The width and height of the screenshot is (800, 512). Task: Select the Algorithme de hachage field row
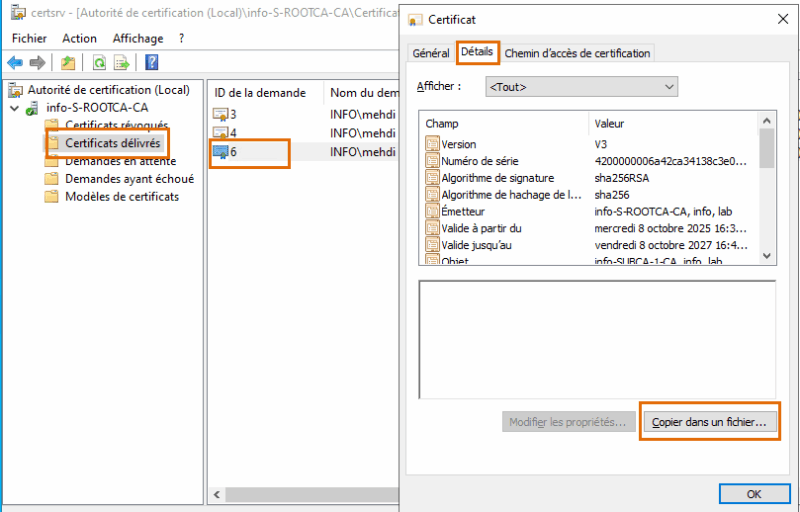[589, 195]
